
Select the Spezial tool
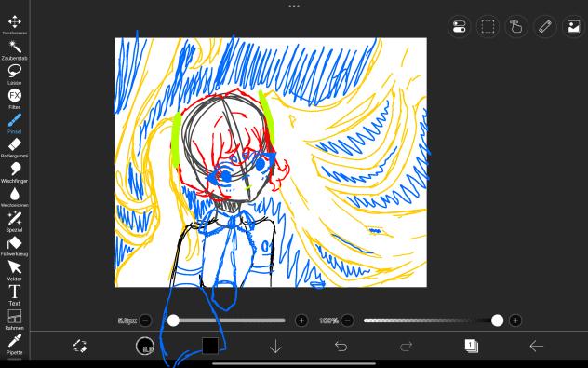[15, 222]
